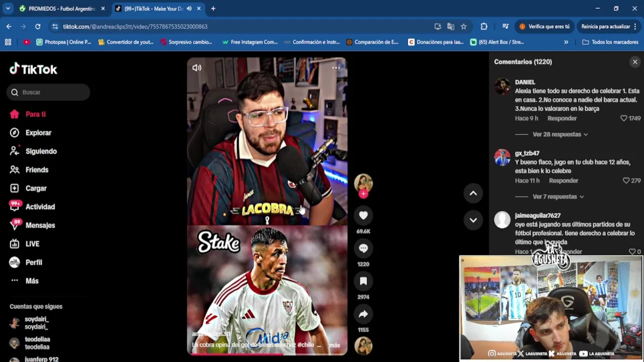Open the tab search dropdown
Image resolution: width=644 pixels, height=362 pixels.
[8, 9]
